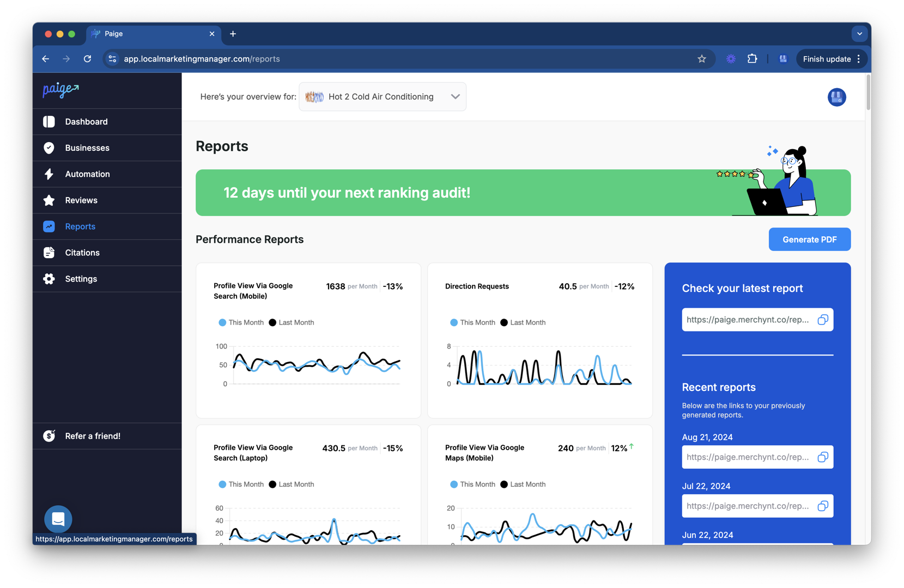Click the Refer a friend link
The width and height of the screenshot is (904, 588).
(93, 436)
